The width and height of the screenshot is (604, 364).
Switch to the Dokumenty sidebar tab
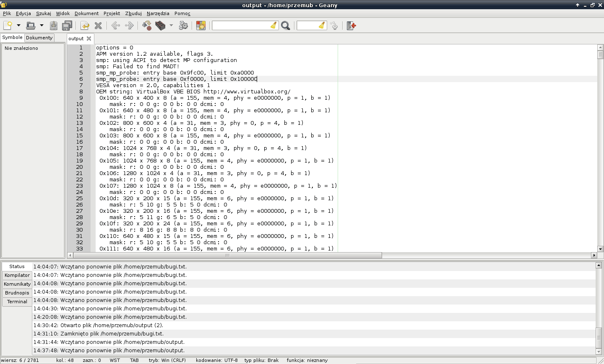click(x=39, y=38)
